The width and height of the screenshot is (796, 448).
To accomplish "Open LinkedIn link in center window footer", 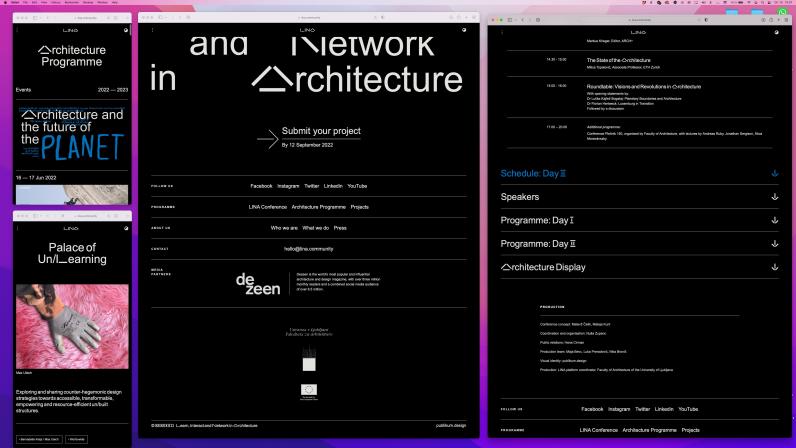I will click(333, 186).
